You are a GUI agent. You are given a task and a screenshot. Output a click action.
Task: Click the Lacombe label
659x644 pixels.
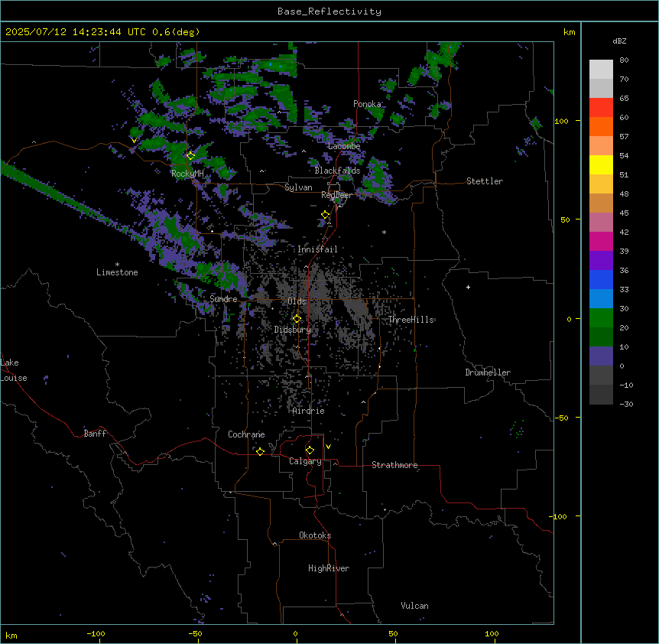pos(344,146)
